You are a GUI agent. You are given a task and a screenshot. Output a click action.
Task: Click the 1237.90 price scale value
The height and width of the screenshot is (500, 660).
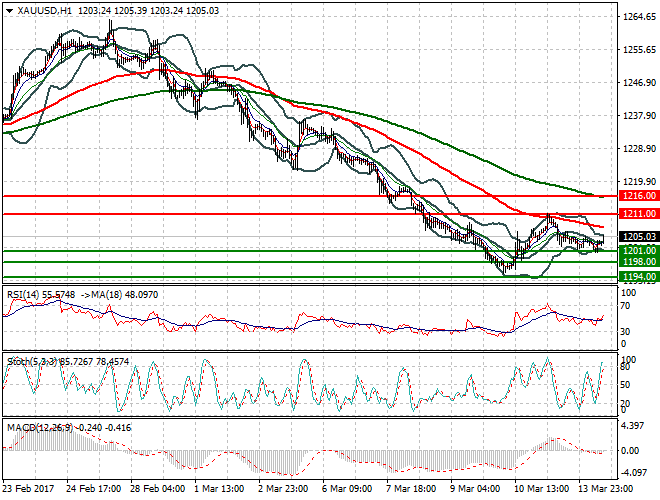coord(637,115)
